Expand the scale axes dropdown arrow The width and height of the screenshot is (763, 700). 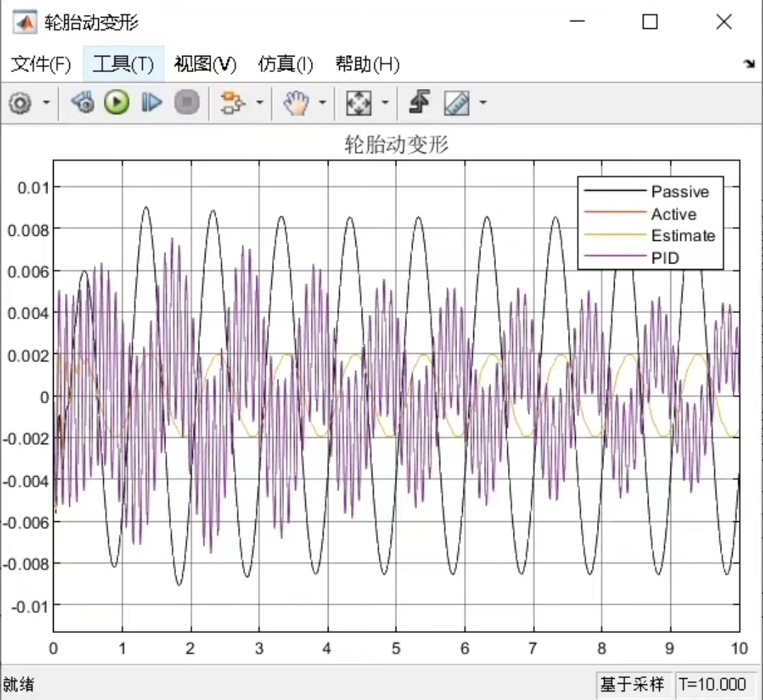coord(385,102)
